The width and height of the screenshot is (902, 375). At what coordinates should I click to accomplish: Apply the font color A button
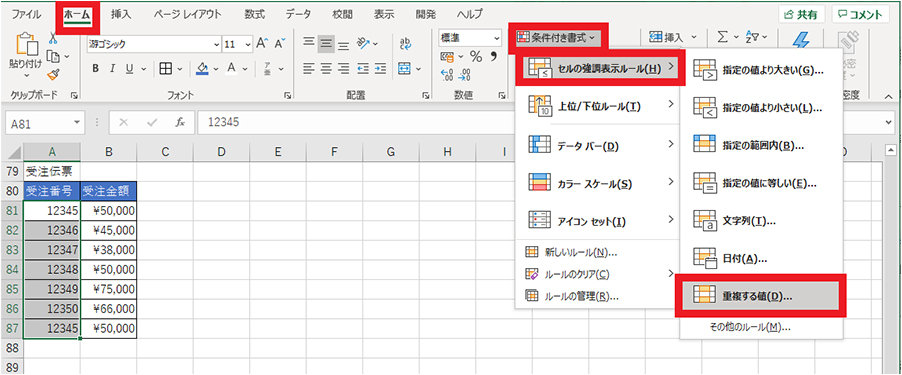click(231, 68)
